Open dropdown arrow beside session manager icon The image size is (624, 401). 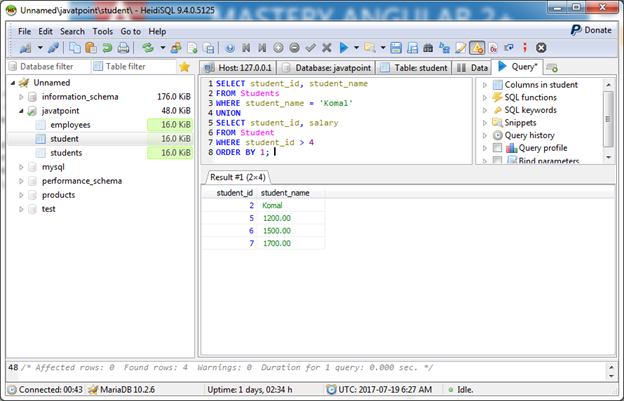pos(40,48)
